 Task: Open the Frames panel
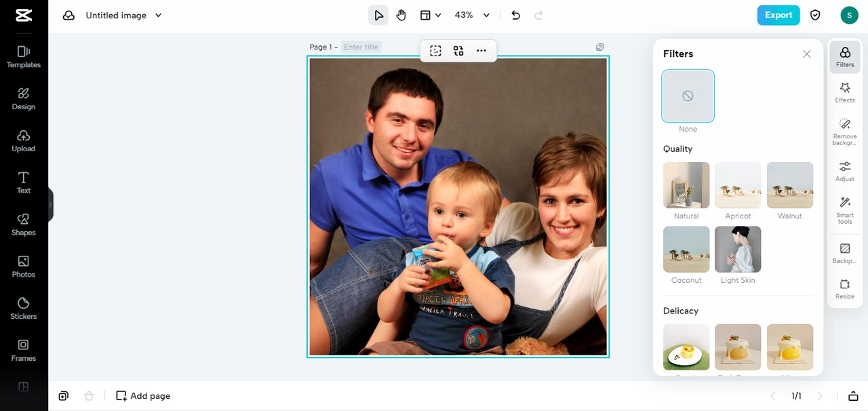point(24,351)
